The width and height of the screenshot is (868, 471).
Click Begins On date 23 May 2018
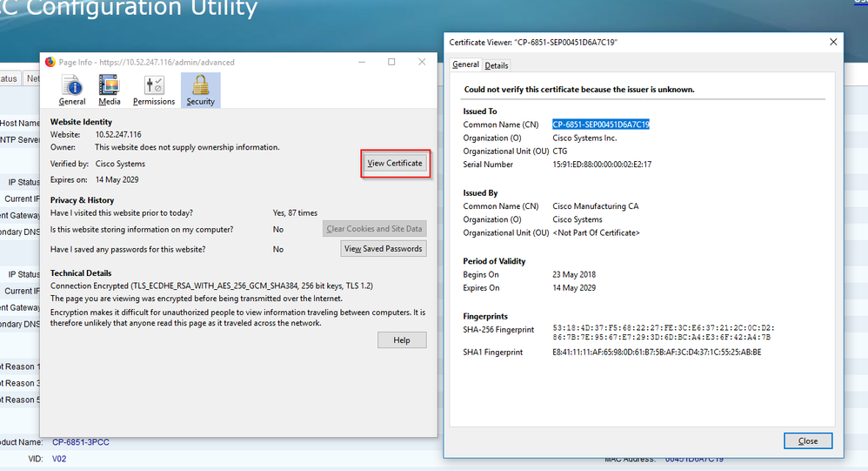(574, 275)
